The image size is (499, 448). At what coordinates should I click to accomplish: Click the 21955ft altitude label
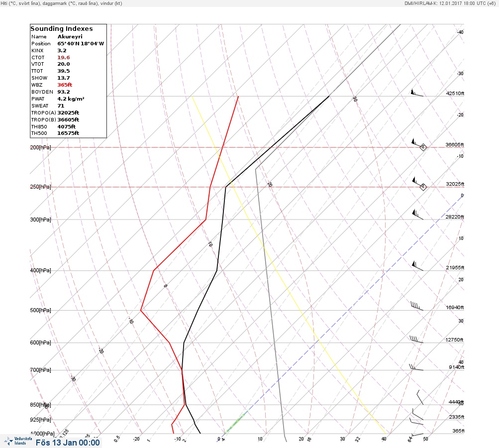455,267
